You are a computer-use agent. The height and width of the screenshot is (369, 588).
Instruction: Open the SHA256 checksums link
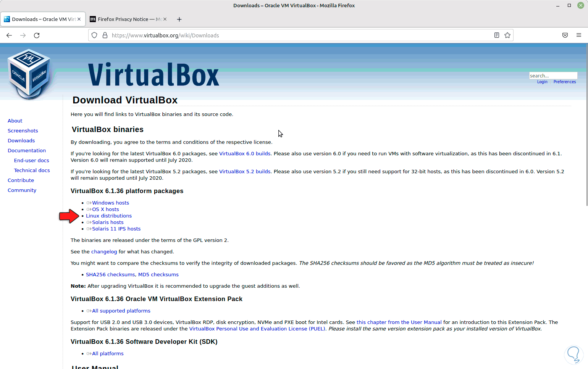(x=110, y=275)
